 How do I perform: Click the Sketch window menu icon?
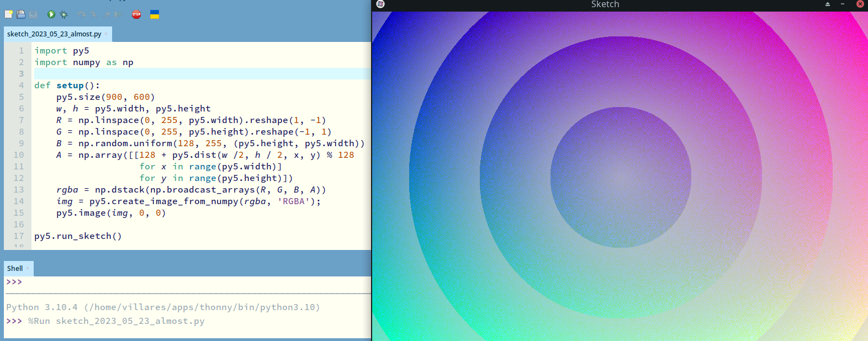point(380,4)
